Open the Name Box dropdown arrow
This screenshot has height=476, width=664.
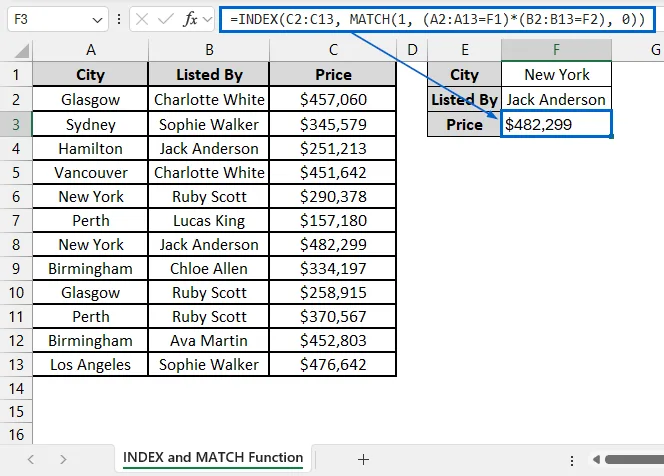click(97, 20)
